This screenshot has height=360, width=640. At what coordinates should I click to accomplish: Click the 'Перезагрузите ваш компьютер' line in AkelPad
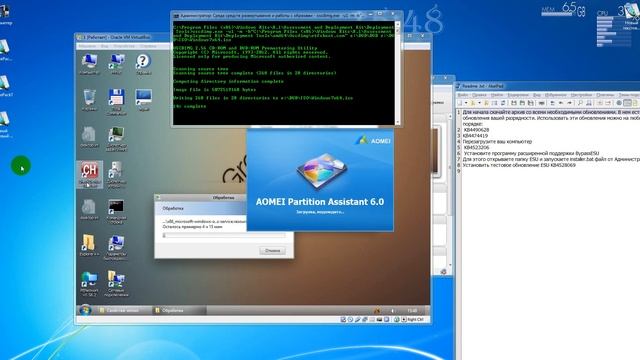tap(497, 142)
